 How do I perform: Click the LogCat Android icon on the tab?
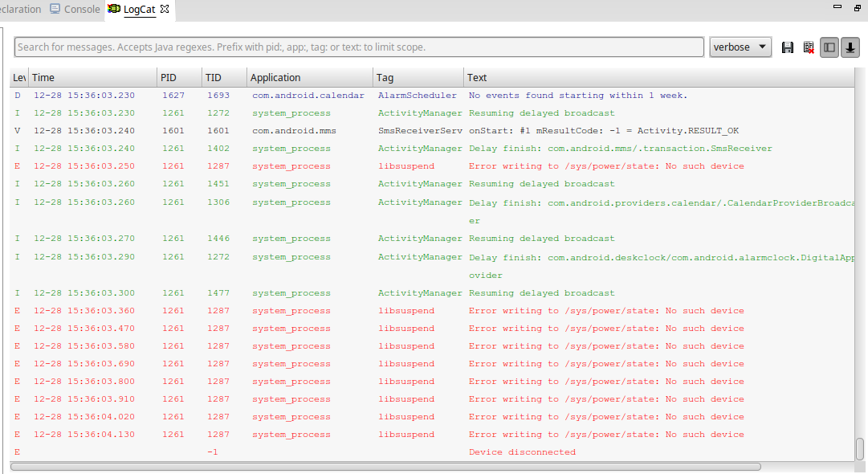click(114, 10)
